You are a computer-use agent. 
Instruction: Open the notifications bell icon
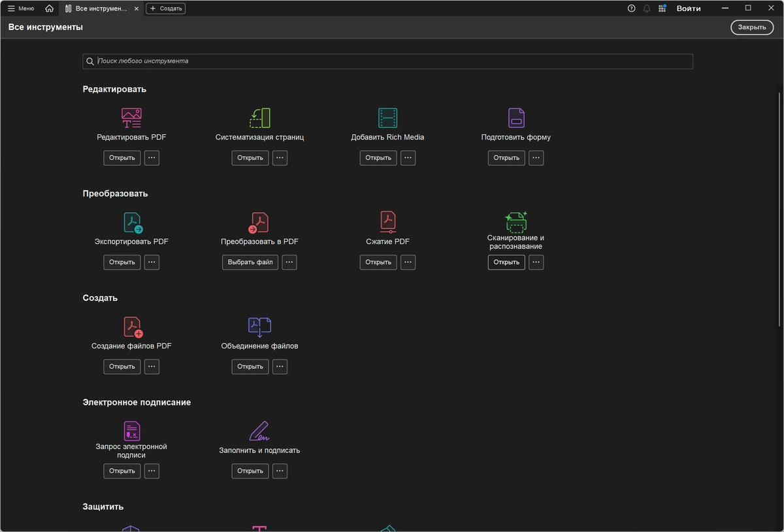click(x=647, y=8)
